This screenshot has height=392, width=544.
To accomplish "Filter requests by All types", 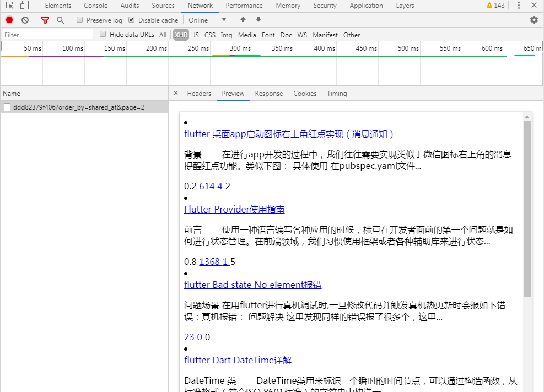I will pyautogui.click(x=163, y=35).
